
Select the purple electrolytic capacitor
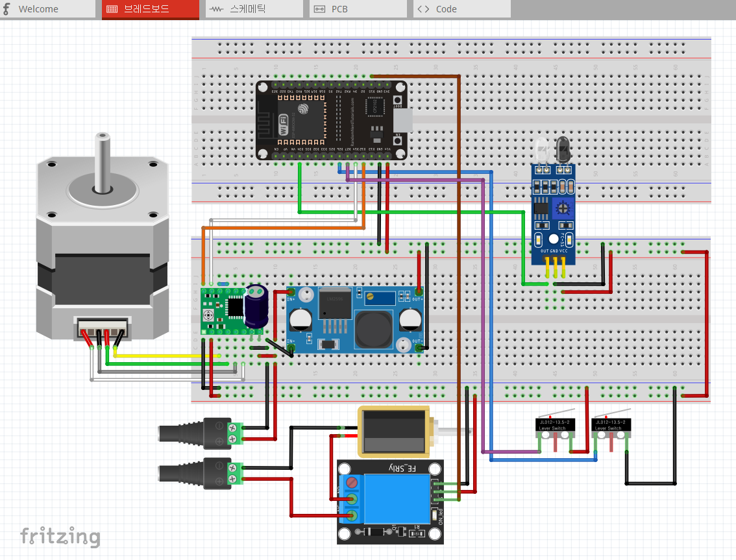(256, 306)
